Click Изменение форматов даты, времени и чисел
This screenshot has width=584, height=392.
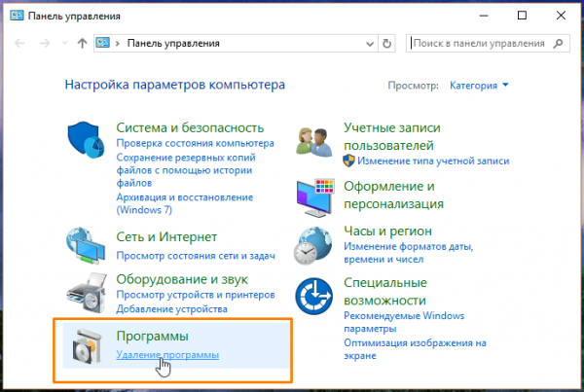[x=409, y=253]
